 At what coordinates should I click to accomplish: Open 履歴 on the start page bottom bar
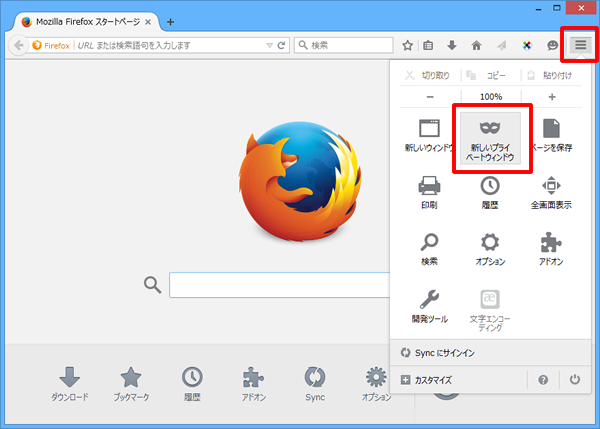192,384
